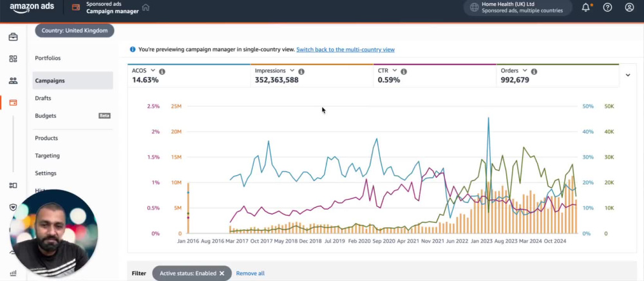The image size is (644, 281).
Task: Open the help question mark icon
Action: click(607, 7)
